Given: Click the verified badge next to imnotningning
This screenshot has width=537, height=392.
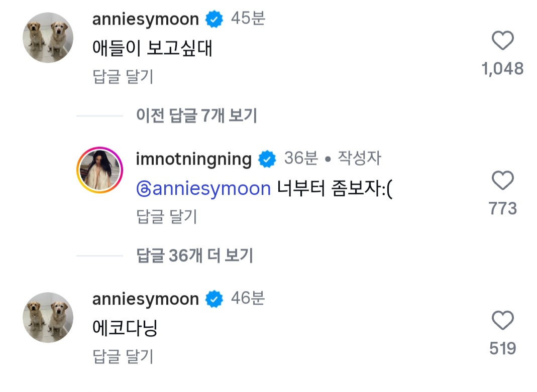Looking at the screenshot, I should click(x=267, y=159).
